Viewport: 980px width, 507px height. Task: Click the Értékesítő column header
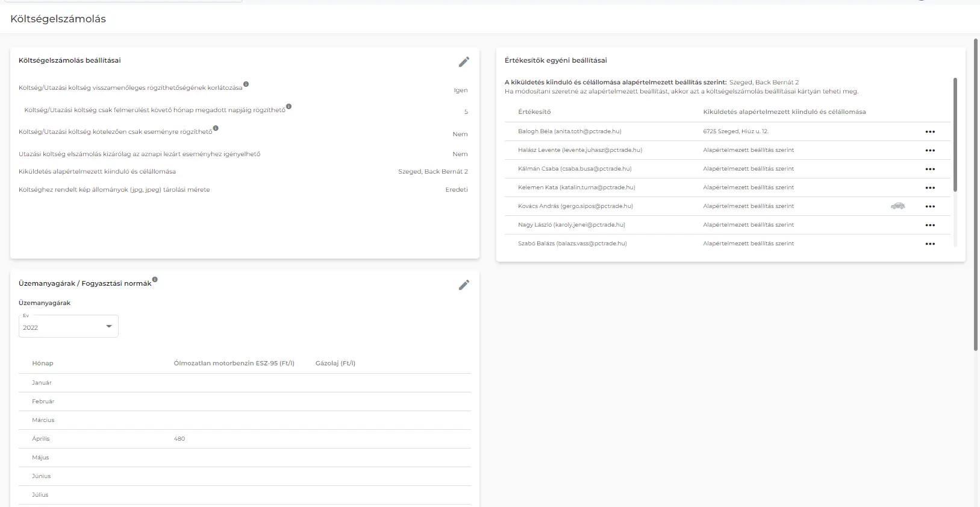click(x=534, y=112)
